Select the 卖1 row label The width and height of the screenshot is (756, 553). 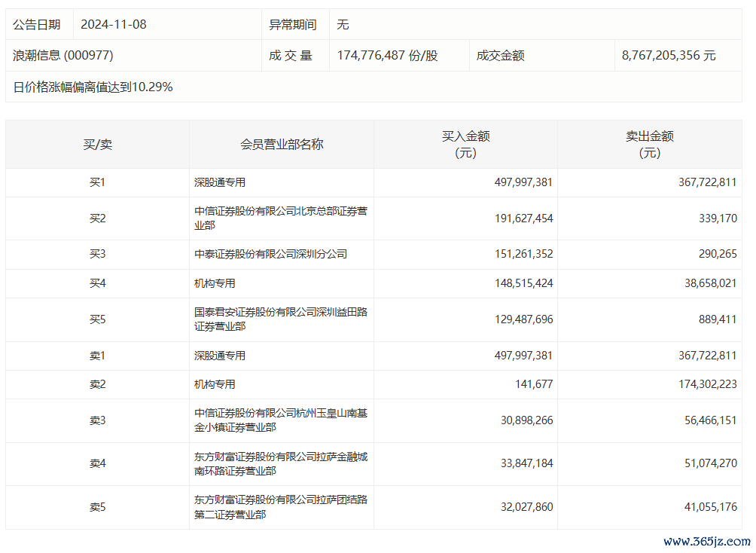point(97,356)
